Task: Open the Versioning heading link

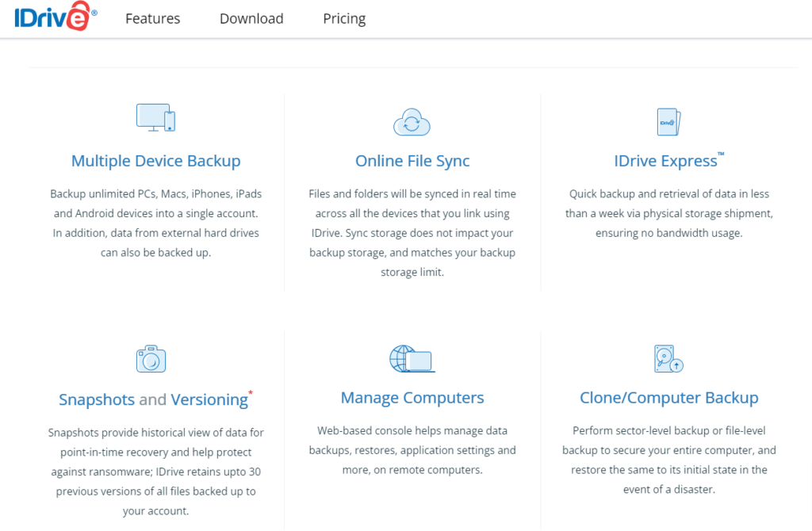Action: pyautogui.click(x=209, y=399)
